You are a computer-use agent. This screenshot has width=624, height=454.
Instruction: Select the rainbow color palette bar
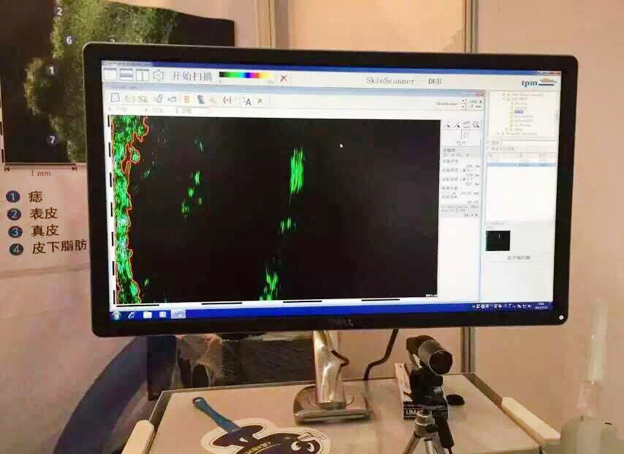tap(245, 76)
